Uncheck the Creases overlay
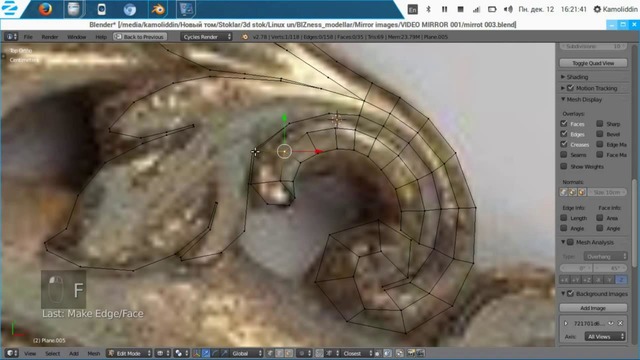The width and height of the screenshot is (640, 360). 564,144
